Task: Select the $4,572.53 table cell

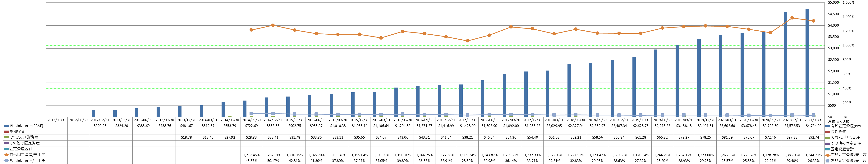Action: [792, 126]
